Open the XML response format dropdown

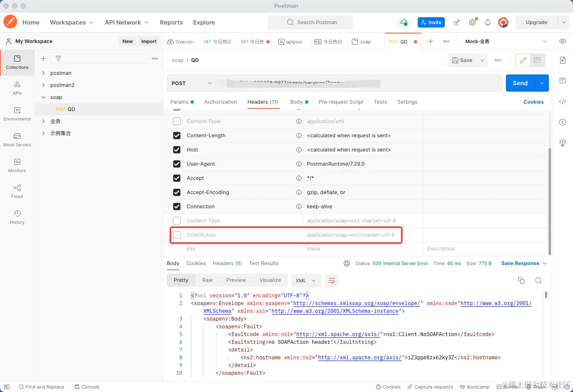[x=306, y=281]
